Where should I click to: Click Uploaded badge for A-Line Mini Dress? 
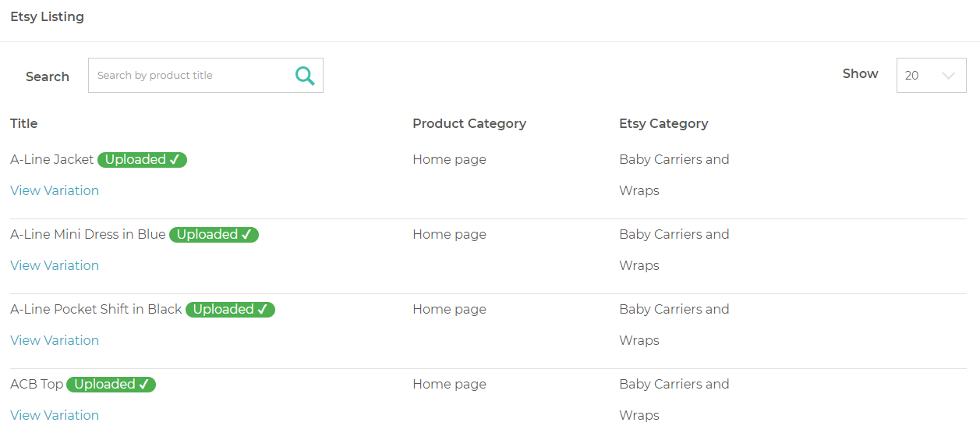pos(214,235)
